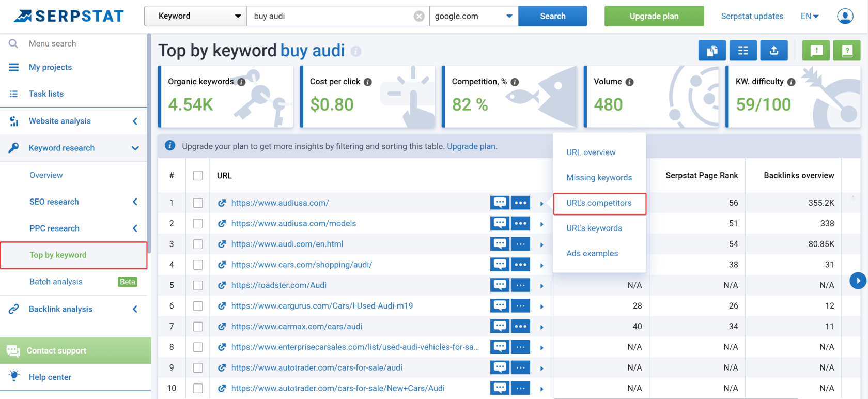
Task: Click info icon next to Cost per click
Action: (368, 82)
